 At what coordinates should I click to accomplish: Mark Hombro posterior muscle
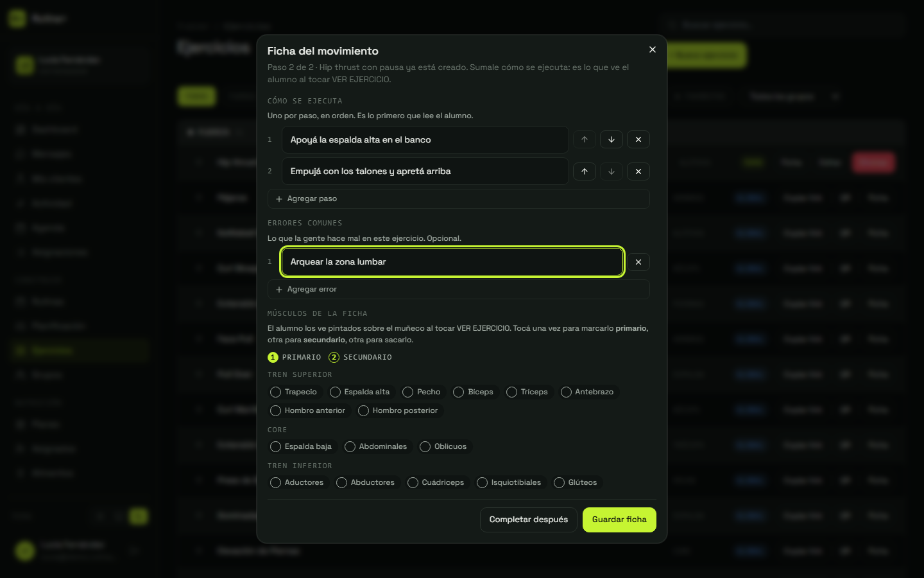click(398, 410)
